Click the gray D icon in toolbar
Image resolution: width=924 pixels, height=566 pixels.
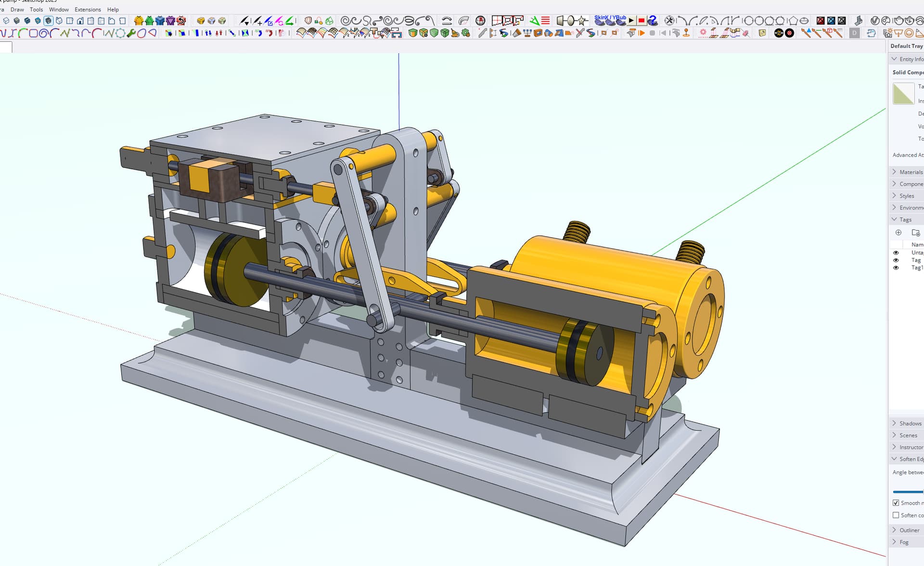click(x=854, y=33)
